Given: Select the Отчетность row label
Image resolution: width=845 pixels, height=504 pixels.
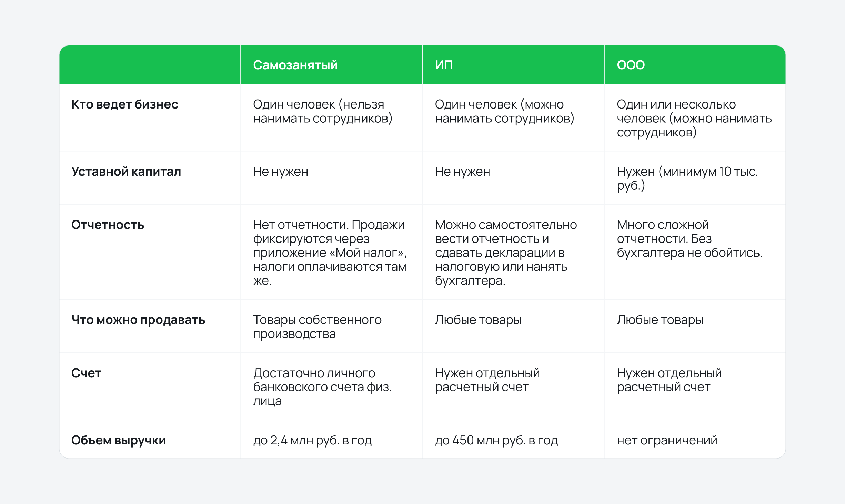Looking at the screenshot, I should click(108, 225).
